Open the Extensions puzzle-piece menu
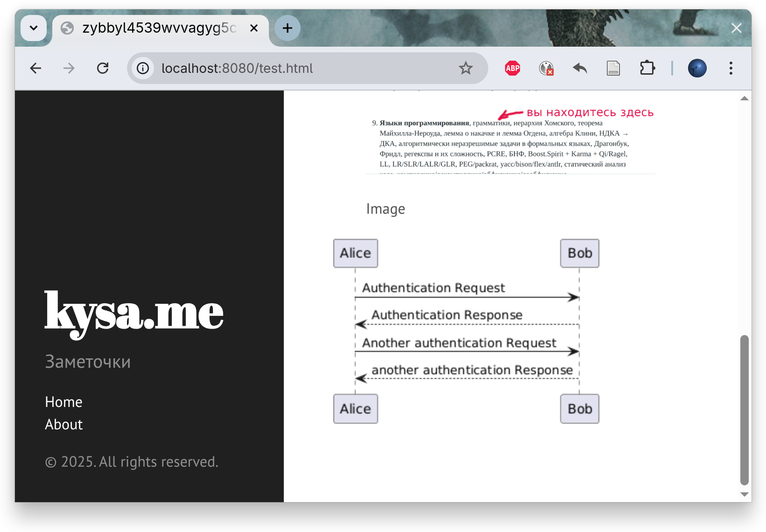This screenshot has height=532, width=766. coord(647,69)
